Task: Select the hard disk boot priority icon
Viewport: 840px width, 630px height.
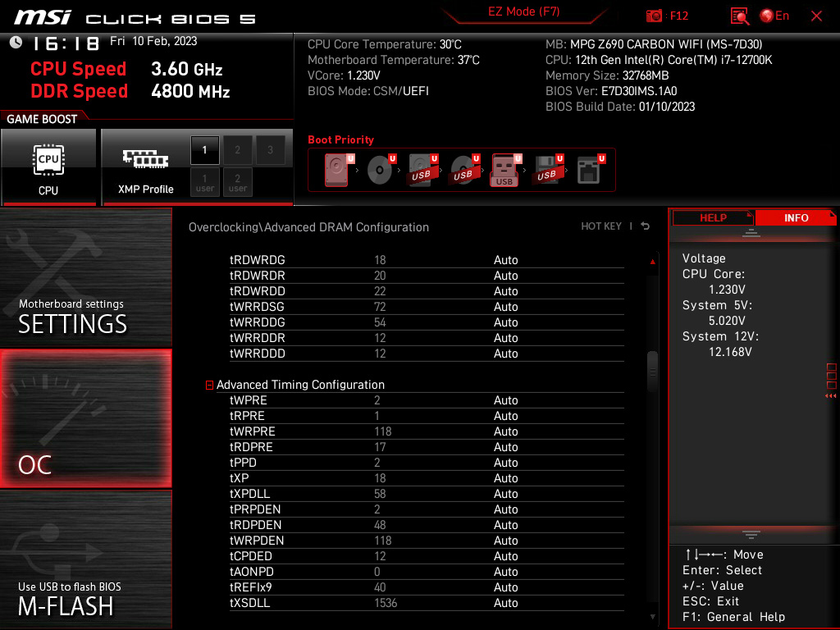Action: point(339,170)
